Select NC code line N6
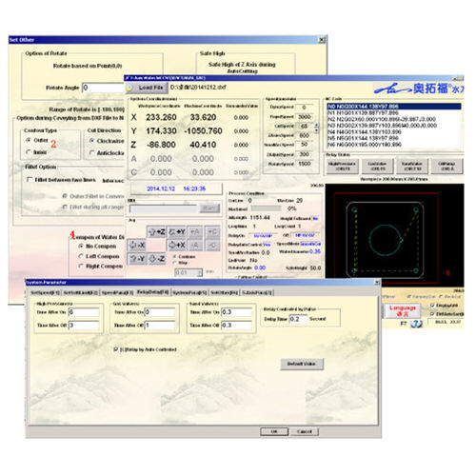This screenshot has height=476, width=476. click(394, 145)
